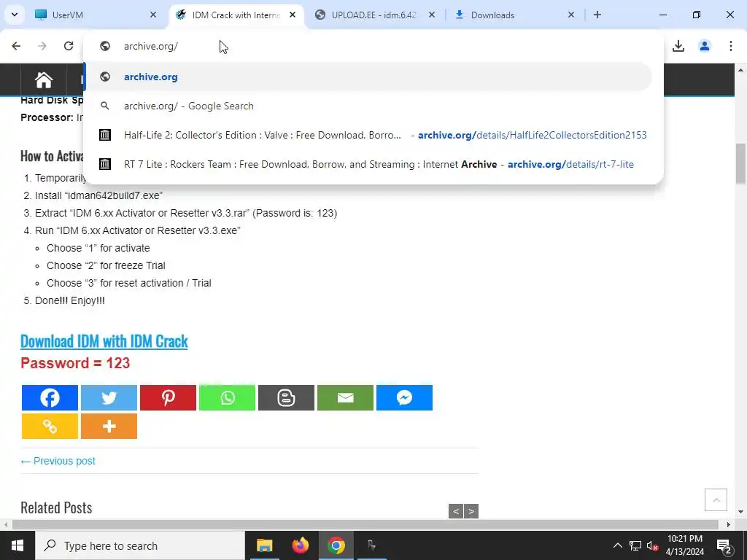Open Chrome from the taskbar

(336, 545)
